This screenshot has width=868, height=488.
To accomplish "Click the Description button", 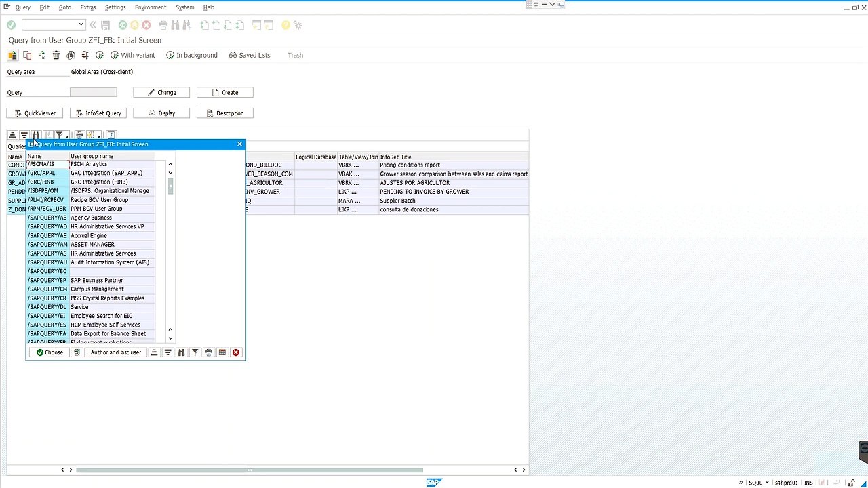I will (225, 113).
